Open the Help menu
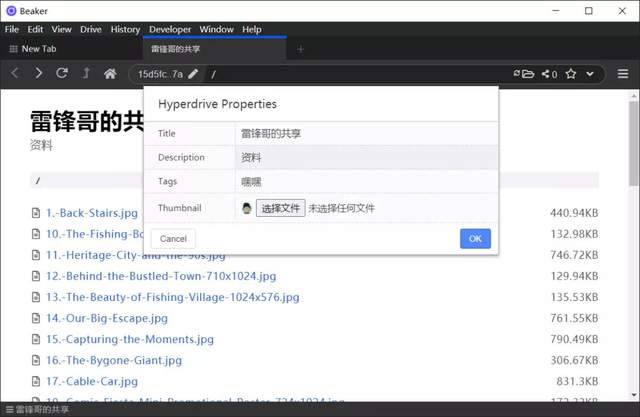The image size is (640, 417). click(x=251, y=29)
